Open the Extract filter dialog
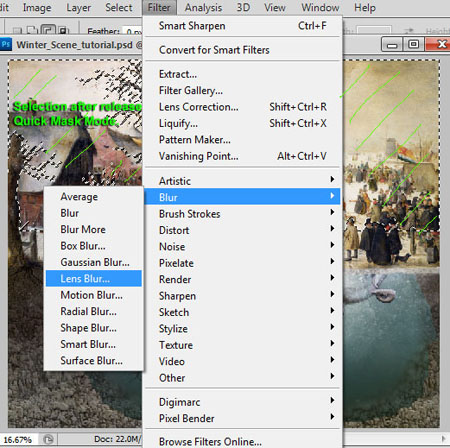Screen dimensions: 450x448 pos(242,74)
